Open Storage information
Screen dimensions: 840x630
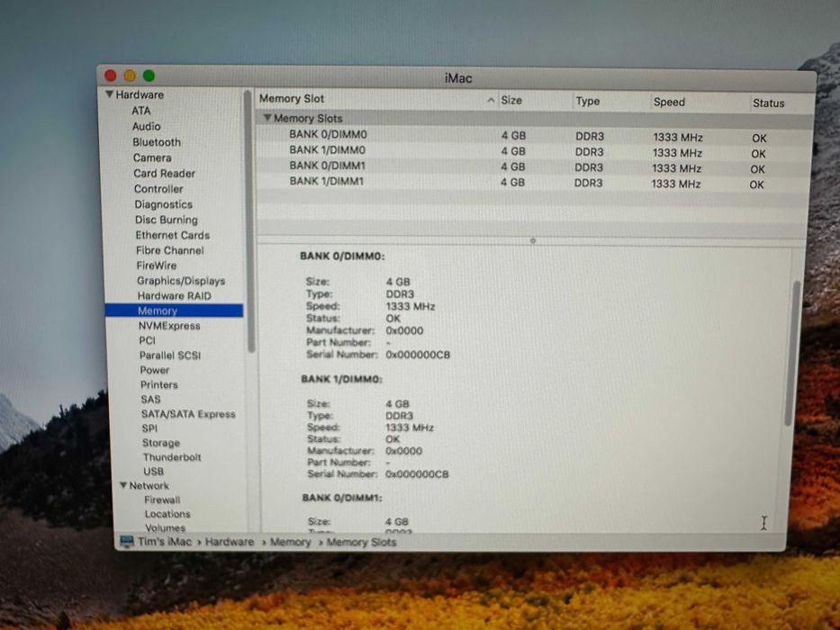161,443
